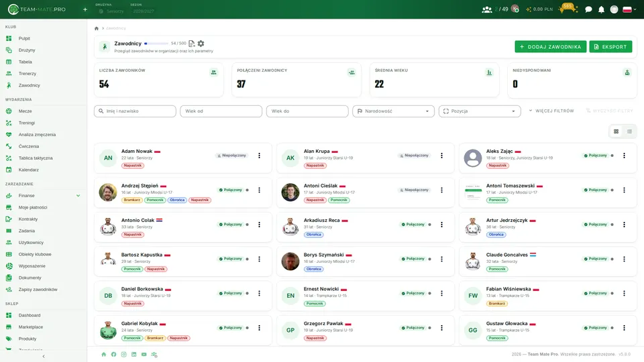Click the Eksport button
The height and width of the screenshot is (362, 644).
coord(610,47)
